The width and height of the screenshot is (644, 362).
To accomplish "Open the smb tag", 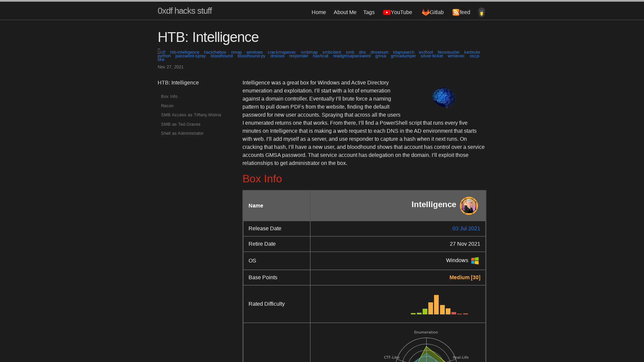I will [350, 52].
